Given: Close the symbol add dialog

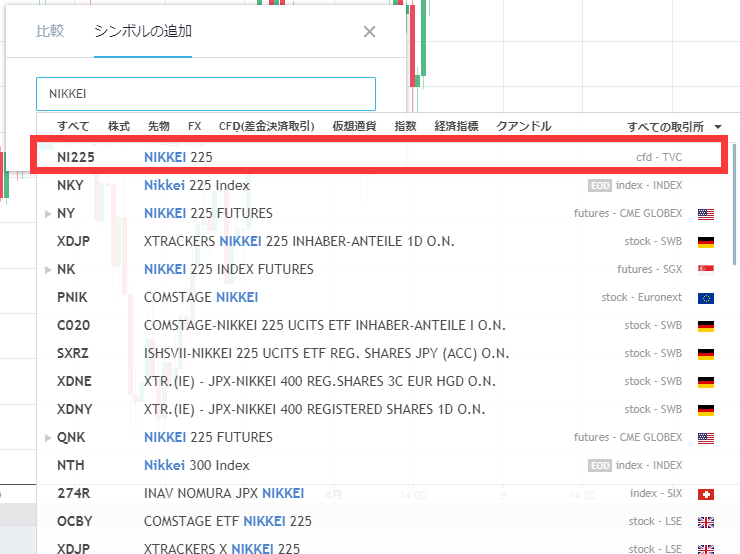Looking at the screenshot, I should click(370, 32).
